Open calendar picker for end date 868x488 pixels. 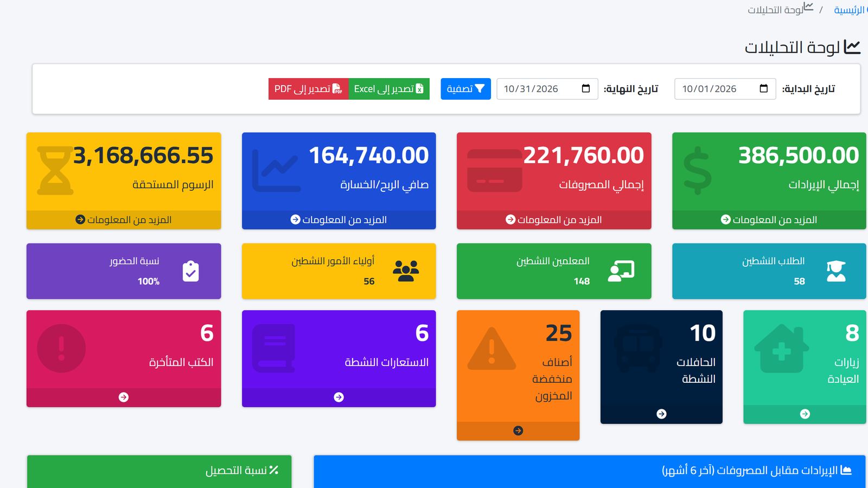[x=586, y=88]
